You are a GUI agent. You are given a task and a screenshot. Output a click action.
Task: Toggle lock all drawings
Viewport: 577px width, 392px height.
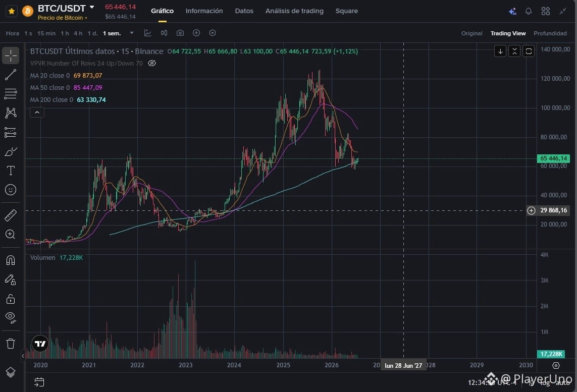[x=11, y=299]
